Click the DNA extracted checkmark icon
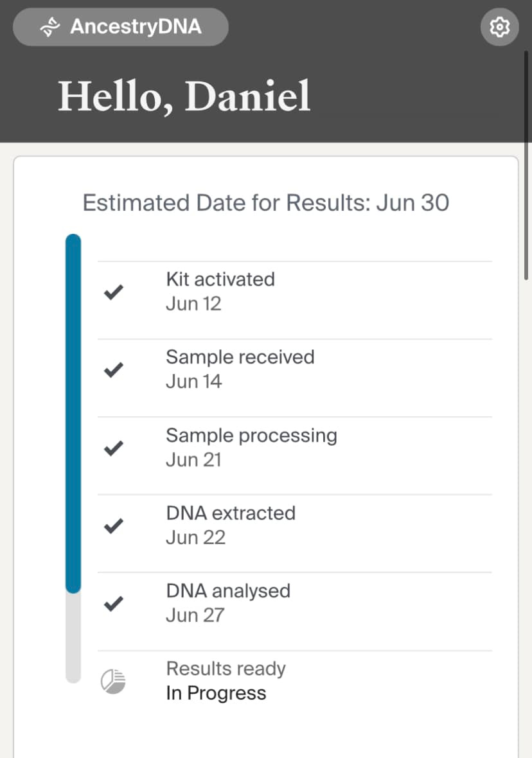The image size is (532, 758). click(114, 526)
